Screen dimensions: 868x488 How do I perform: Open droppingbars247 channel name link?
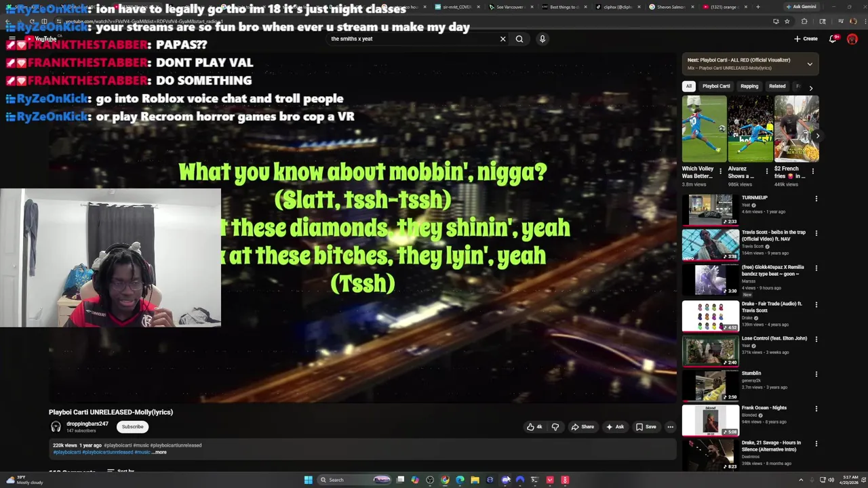87,424
